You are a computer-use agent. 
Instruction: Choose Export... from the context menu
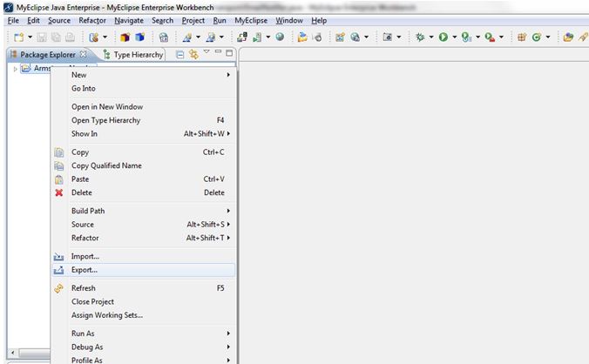click(143, 270)
